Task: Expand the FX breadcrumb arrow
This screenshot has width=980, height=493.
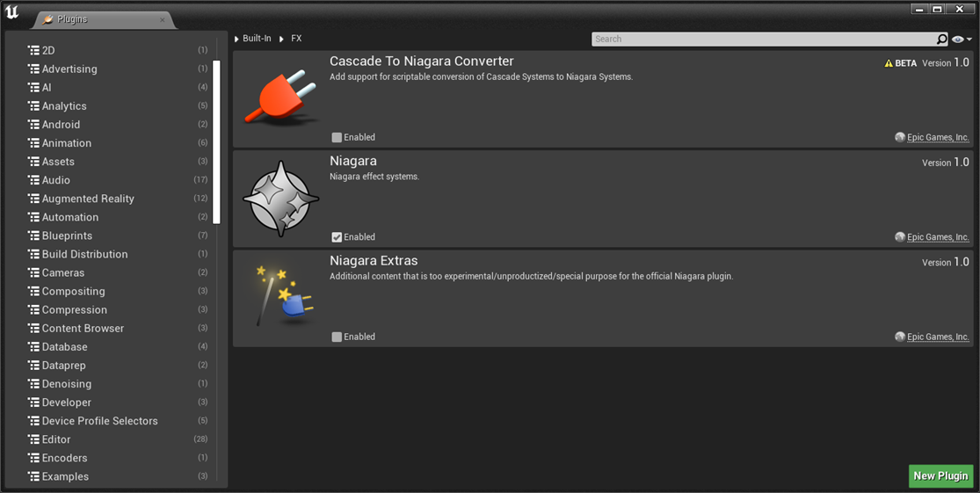Action: (282, 39)
